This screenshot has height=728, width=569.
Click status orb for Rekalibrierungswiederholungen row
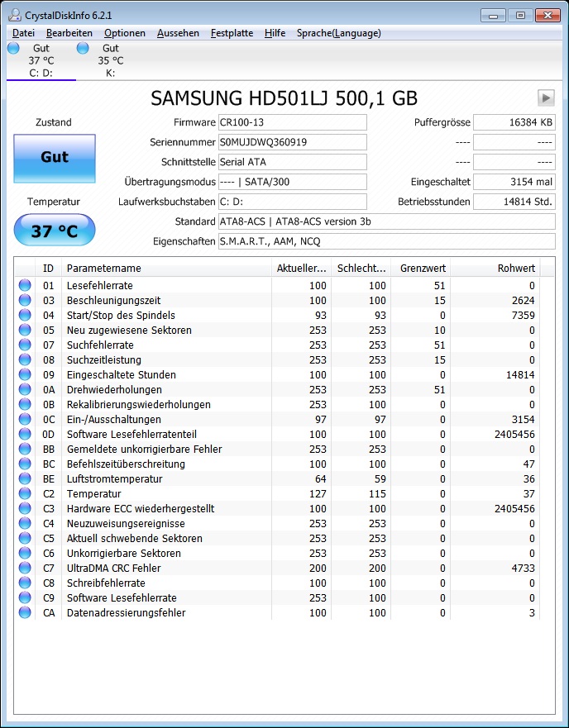pyautogui.click(x=25, y=404)
